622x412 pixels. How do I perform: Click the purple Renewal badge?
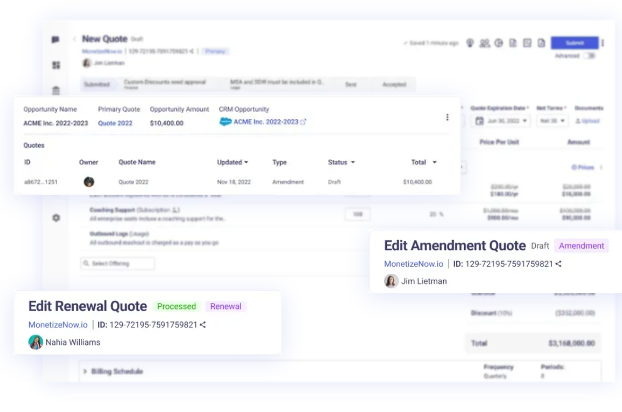point(226,307)
